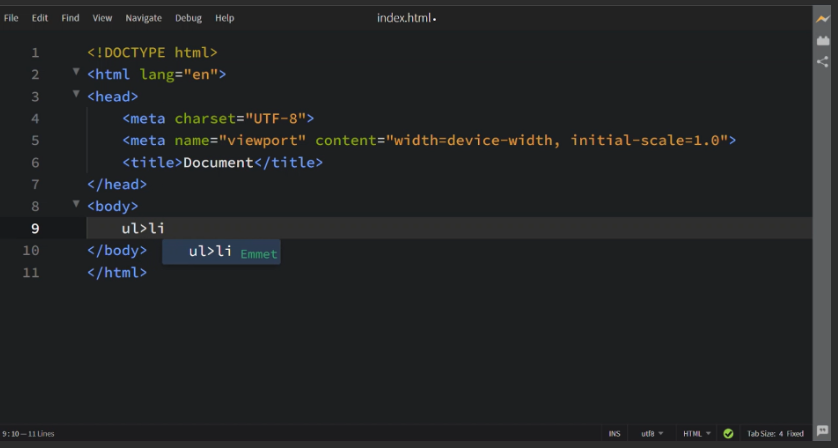The width and height of the screenshot is (838, 448).
Task: Click the Live Preview lightning bolt icon
Action: [823, 19]
